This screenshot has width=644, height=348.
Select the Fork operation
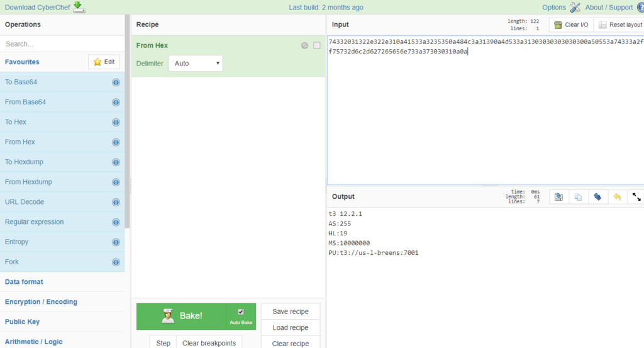coord(62,262)
